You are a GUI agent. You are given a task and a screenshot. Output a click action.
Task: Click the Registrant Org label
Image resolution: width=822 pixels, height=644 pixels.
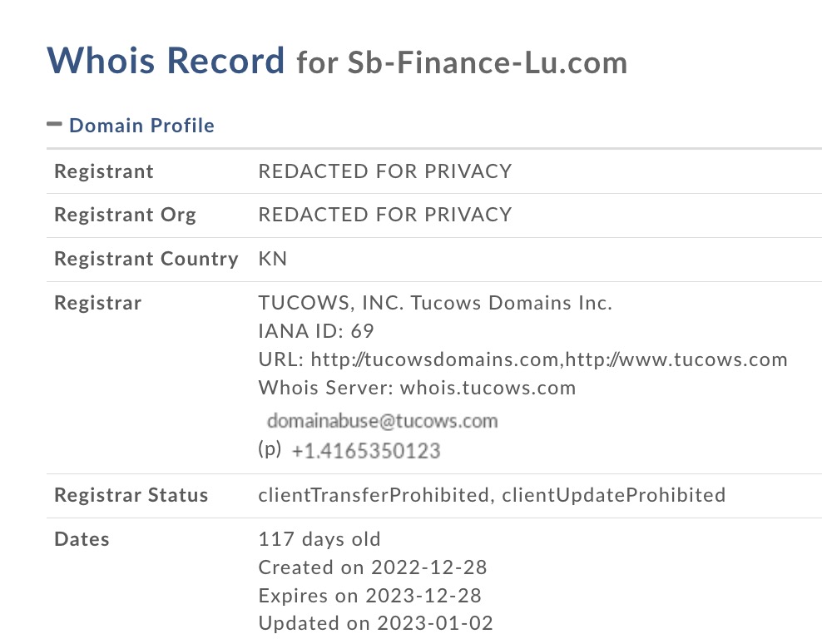(x=126, y=215)
